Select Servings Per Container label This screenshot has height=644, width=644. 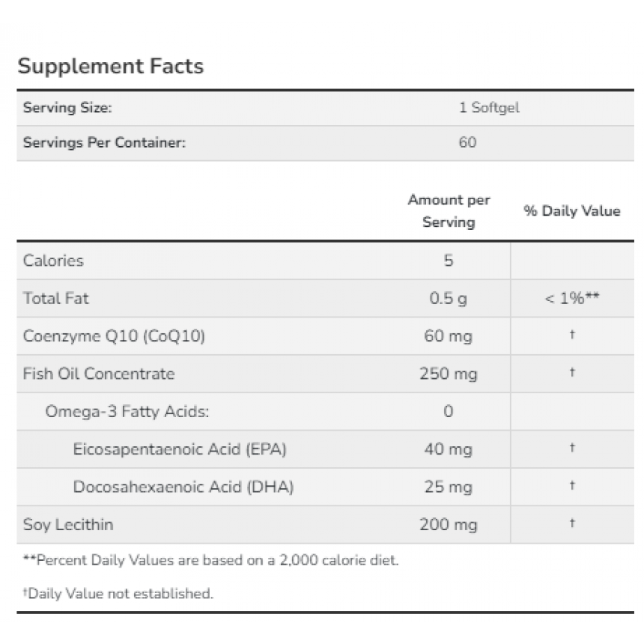104,142
